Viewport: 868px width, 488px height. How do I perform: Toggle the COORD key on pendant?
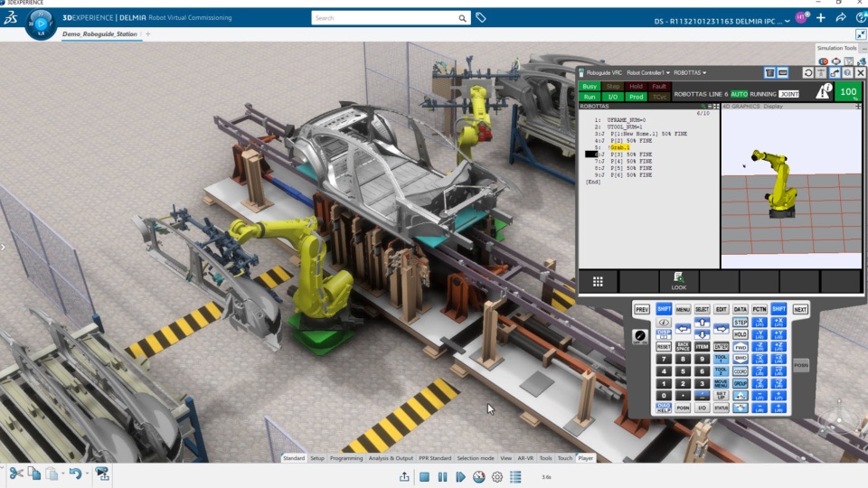pos(741,371)
